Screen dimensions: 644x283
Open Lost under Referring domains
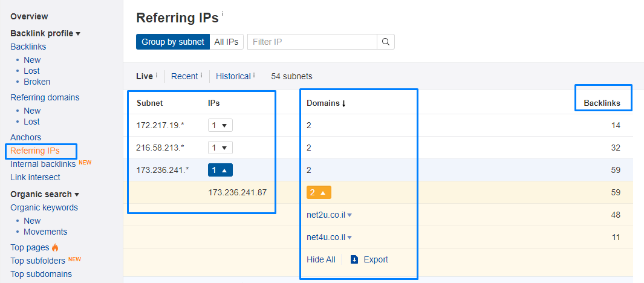(31, 122)
